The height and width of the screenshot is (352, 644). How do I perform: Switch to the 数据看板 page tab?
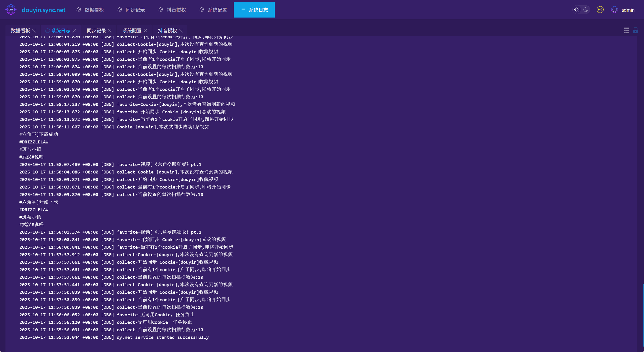(x=21, y=31)
